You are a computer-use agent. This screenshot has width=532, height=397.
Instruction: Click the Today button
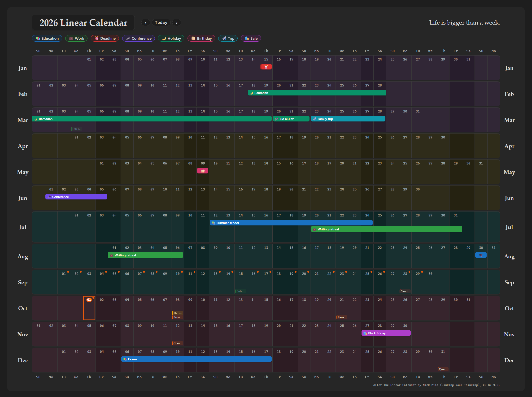coord(161,23)
